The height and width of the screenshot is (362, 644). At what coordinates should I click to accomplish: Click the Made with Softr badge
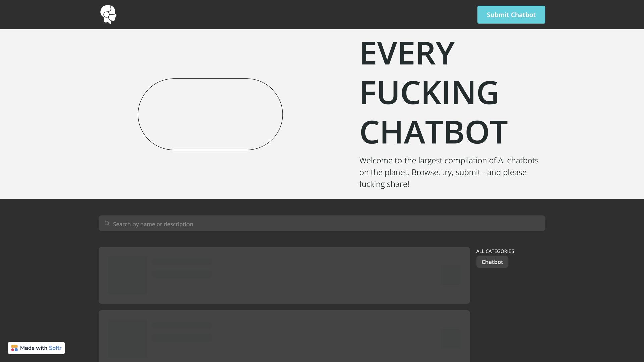[x=36, y=348]
